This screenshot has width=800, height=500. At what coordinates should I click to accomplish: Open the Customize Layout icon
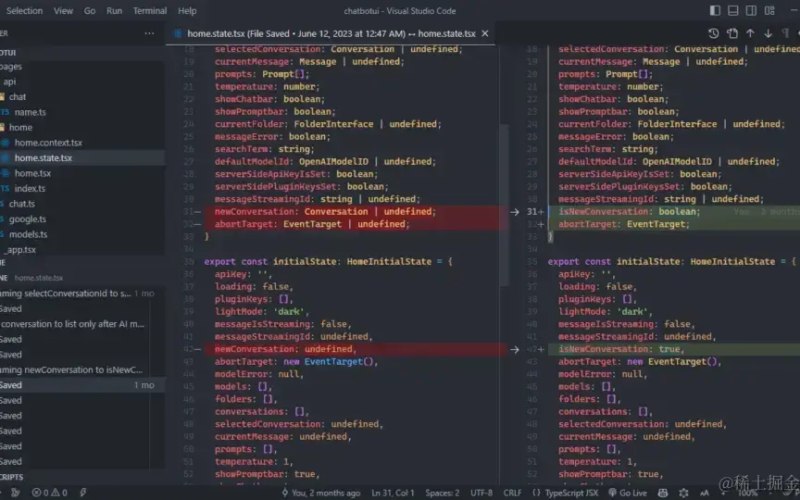(769, 10)
